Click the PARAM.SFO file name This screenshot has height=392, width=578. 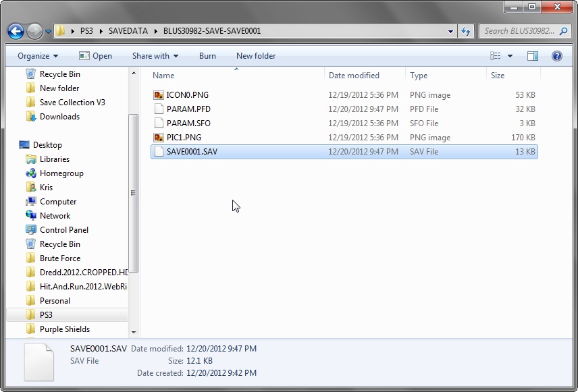pyautogui.click(x=188, y=123)
